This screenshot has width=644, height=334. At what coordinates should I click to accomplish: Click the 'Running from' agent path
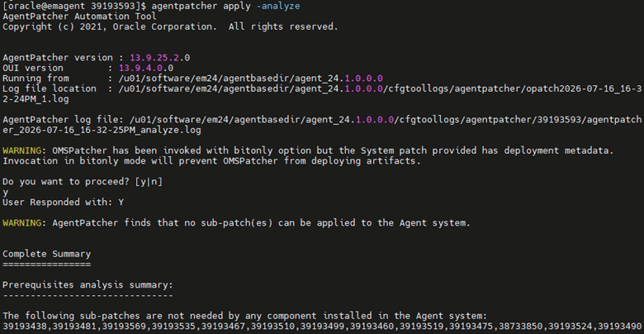[250, 79]
